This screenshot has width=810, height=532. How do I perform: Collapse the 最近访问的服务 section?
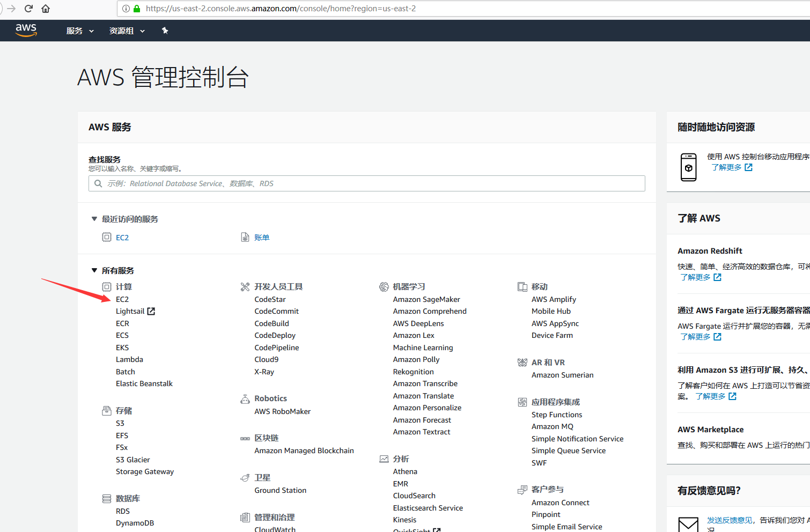point(94,219)
